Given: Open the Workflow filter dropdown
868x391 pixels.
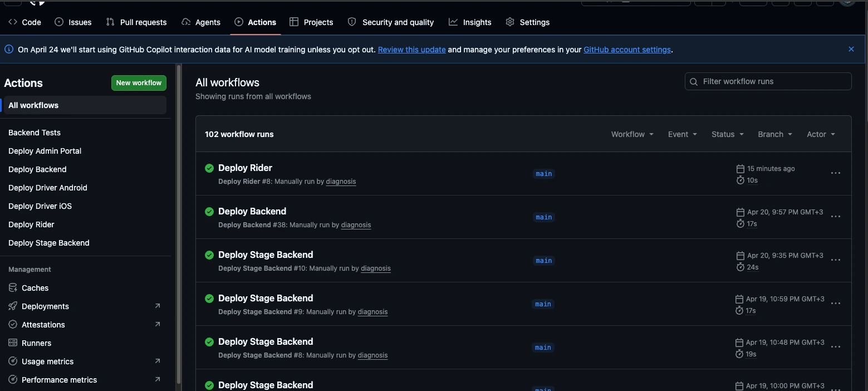Looking at the screenshot, I should [632, 134].
